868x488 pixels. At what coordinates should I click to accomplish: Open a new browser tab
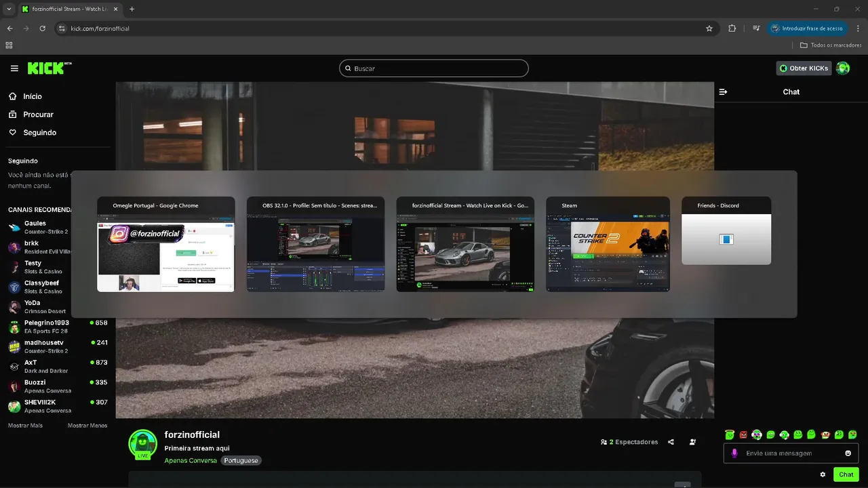[x=132, y=9]
